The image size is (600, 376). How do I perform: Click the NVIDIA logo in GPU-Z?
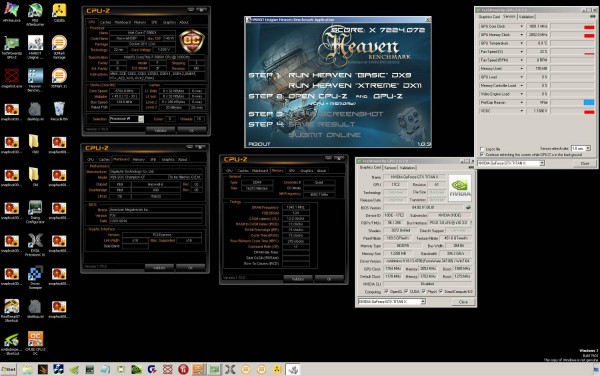pos(460,187)
